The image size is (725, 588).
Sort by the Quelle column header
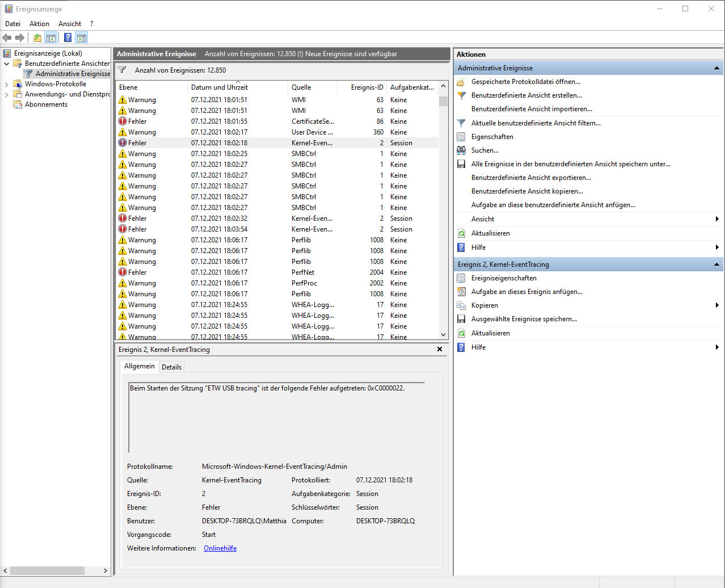pos(312,87)
